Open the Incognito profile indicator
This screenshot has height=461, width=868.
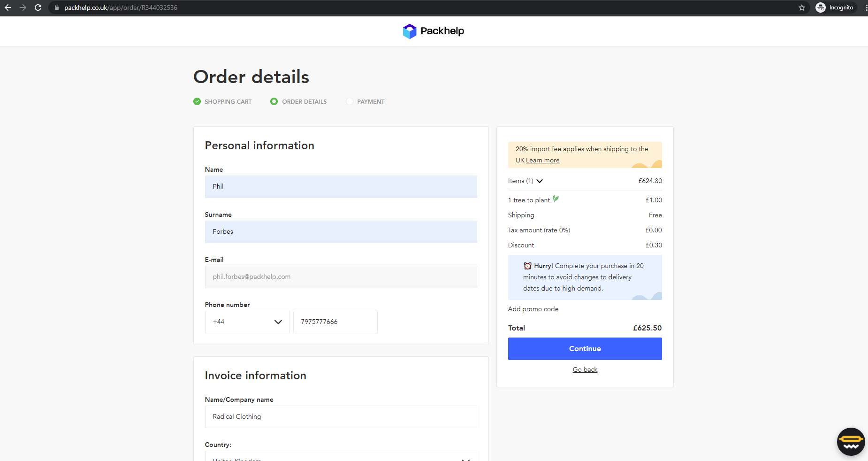point(836,8)
